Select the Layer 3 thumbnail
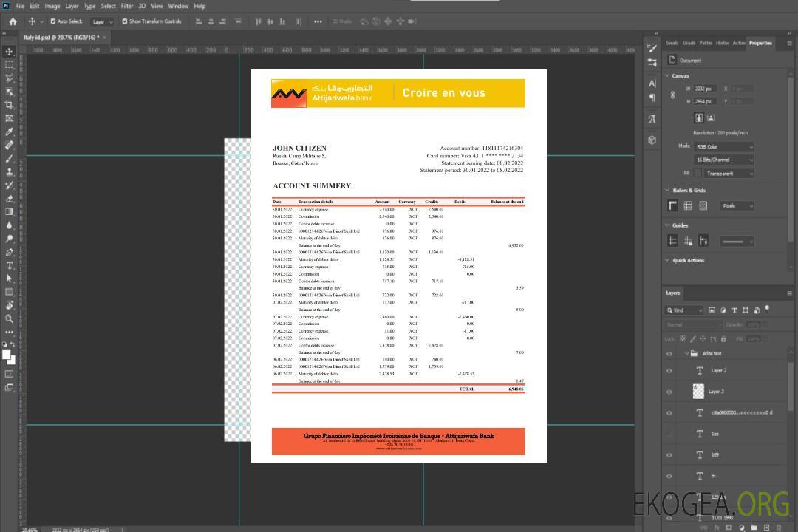The width and height of the screenshot is (798, 532). click(699, 392)
